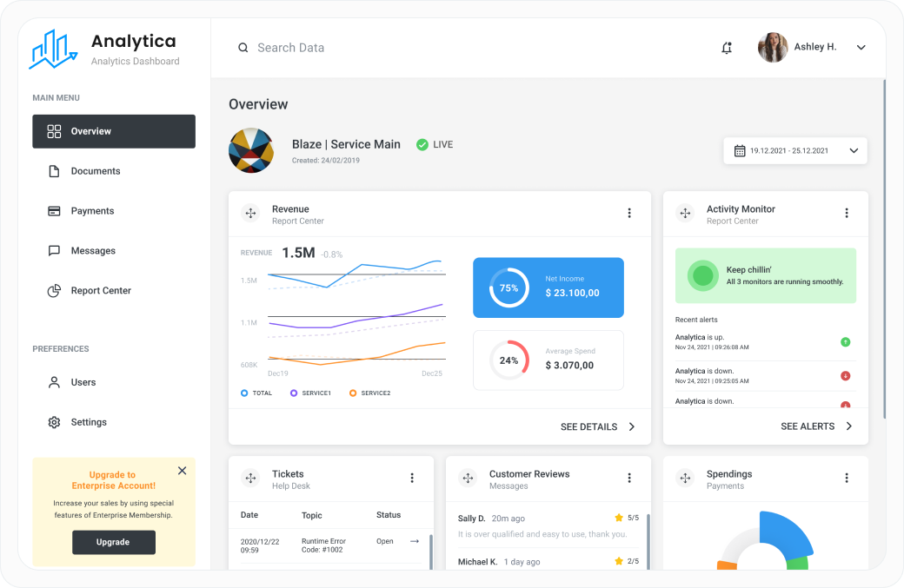The image size is (904, 588).
Task: Open the date range dropdown
Action: (795, 151)
